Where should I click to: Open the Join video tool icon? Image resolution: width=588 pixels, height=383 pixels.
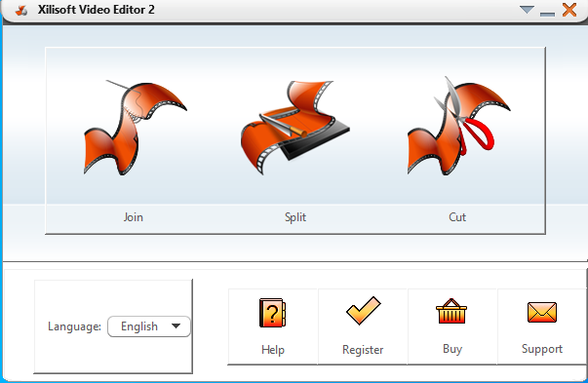(x=135, y=128)
